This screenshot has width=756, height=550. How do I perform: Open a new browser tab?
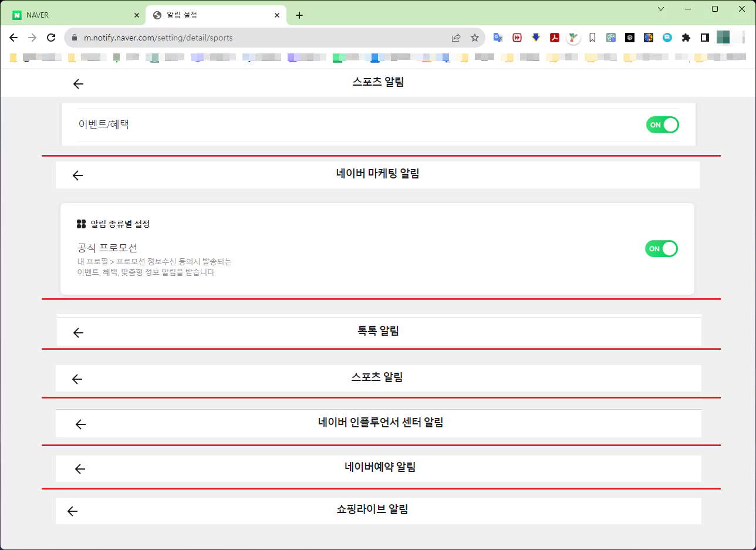click(299, 15)
